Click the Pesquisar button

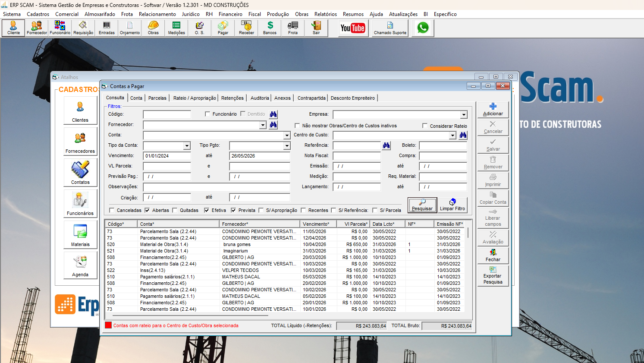click(x=422, y=205)
